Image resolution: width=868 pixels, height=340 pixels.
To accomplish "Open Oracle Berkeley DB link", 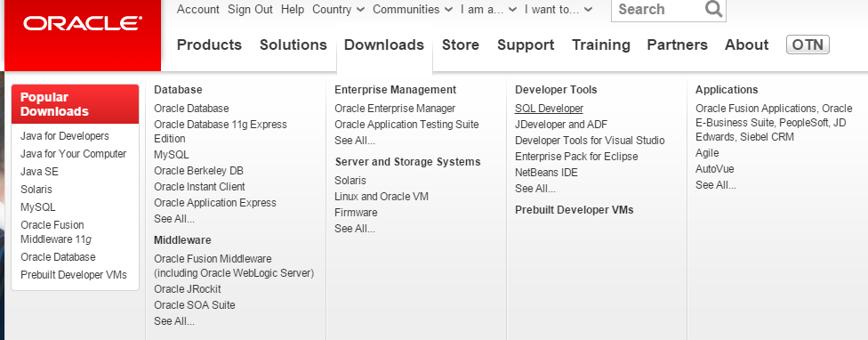I will pos(198,171).
